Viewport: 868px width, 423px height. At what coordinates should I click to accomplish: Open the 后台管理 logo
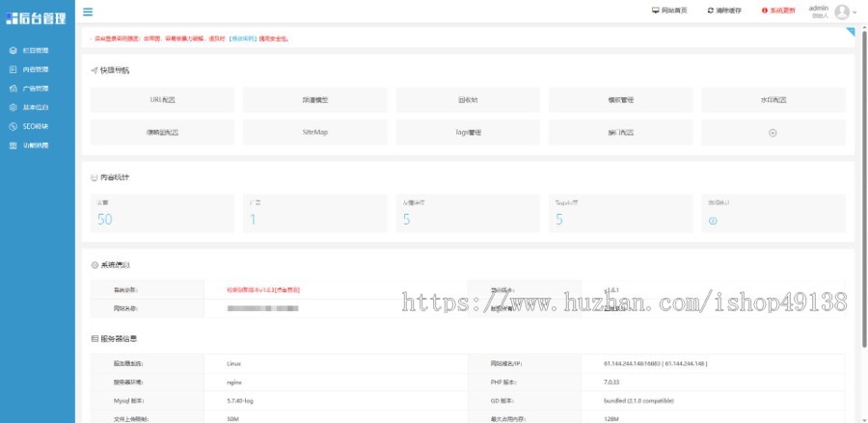[36, 18]
